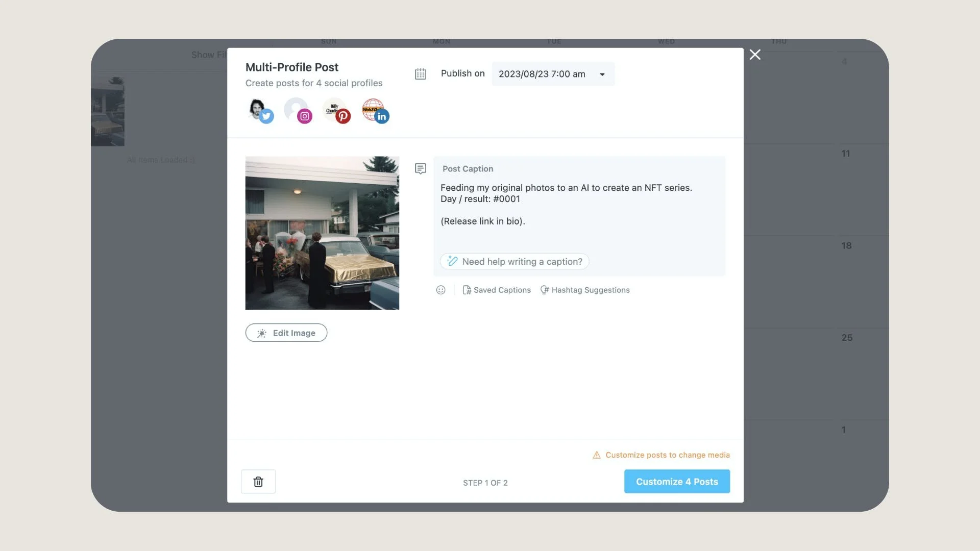Open the calendar icon beside Publish on
980x551 pixels.
pos(420,74)
